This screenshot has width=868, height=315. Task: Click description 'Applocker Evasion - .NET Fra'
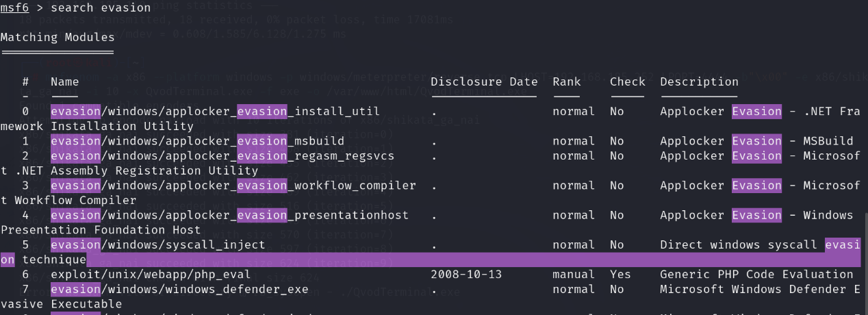click(x=761, y=111)
